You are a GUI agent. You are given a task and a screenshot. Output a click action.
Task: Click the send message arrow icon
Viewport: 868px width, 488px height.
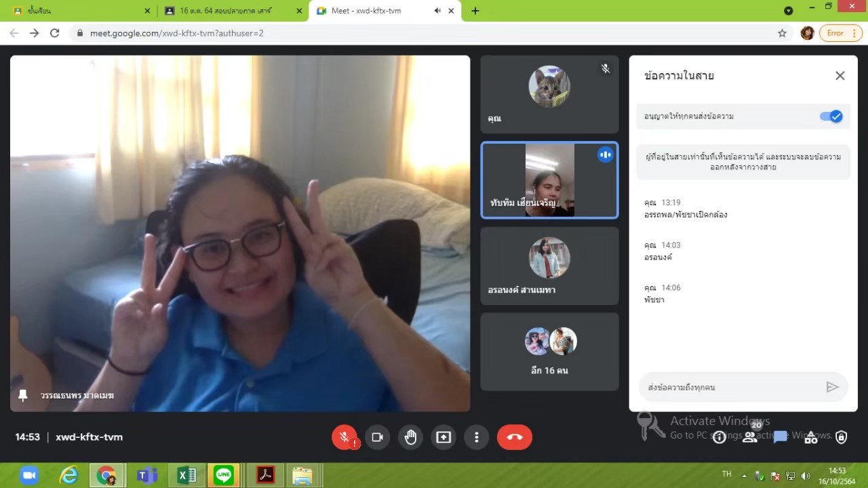832,387
